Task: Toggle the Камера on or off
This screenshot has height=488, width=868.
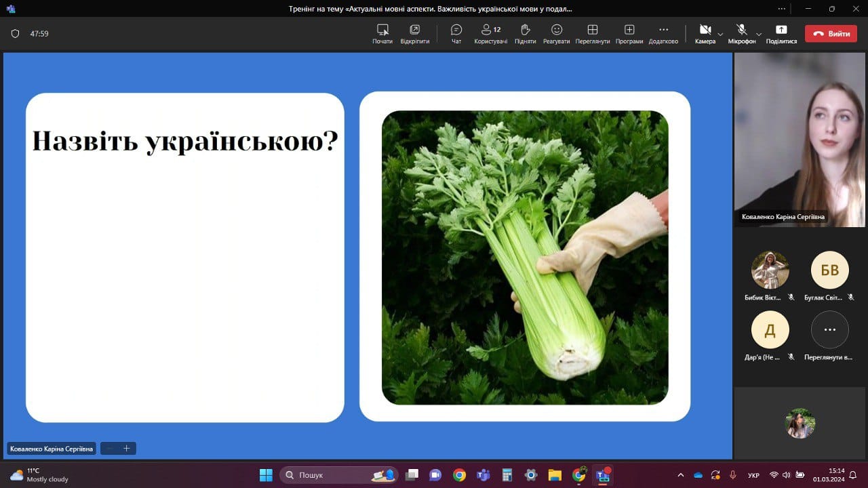Action: pos(705,33)
